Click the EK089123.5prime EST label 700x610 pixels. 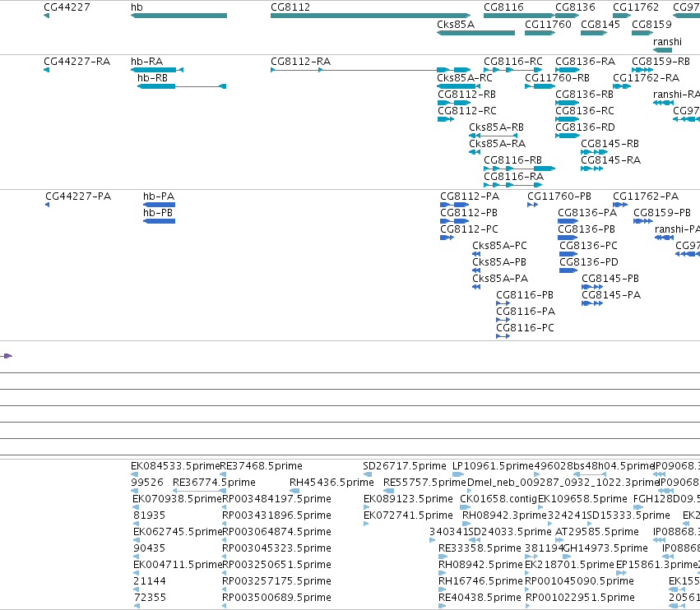[x=408, y=499]
